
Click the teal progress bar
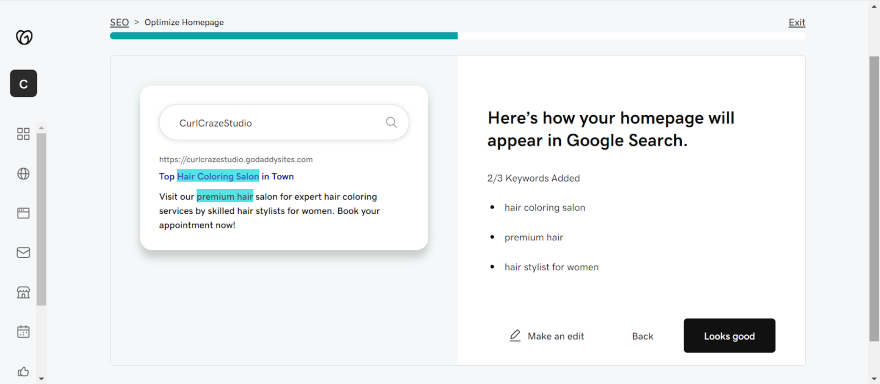pos(284,35)
